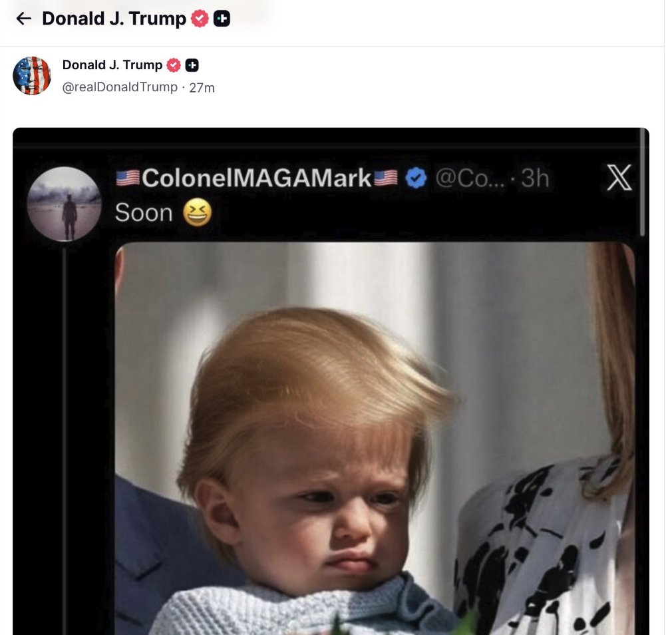The height and width of the screenshot is (635, 672).
Task: Click ColonelMAGAMark's blue verified checkmark
Action: tap(416, 178)
